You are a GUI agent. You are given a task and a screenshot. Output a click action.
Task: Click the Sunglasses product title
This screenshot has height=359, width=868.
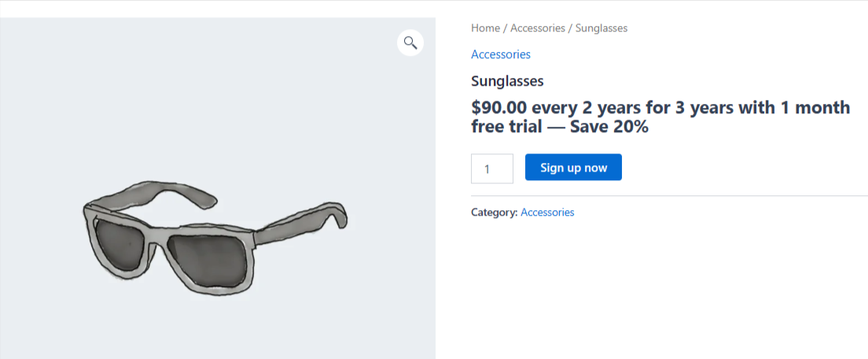click(507, 81)
